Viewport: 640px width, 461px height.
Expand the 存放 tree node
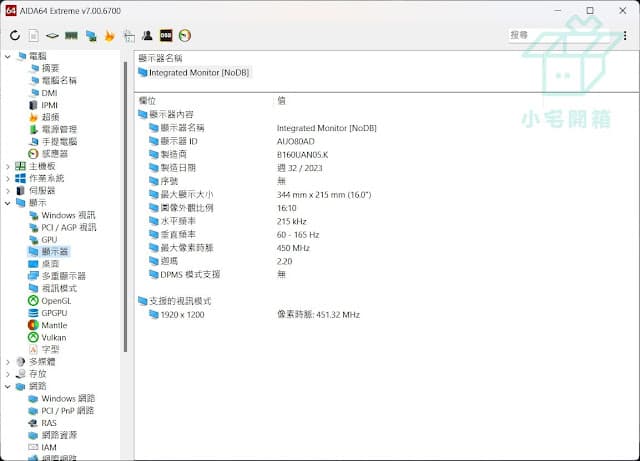click(x=7, y=374)
